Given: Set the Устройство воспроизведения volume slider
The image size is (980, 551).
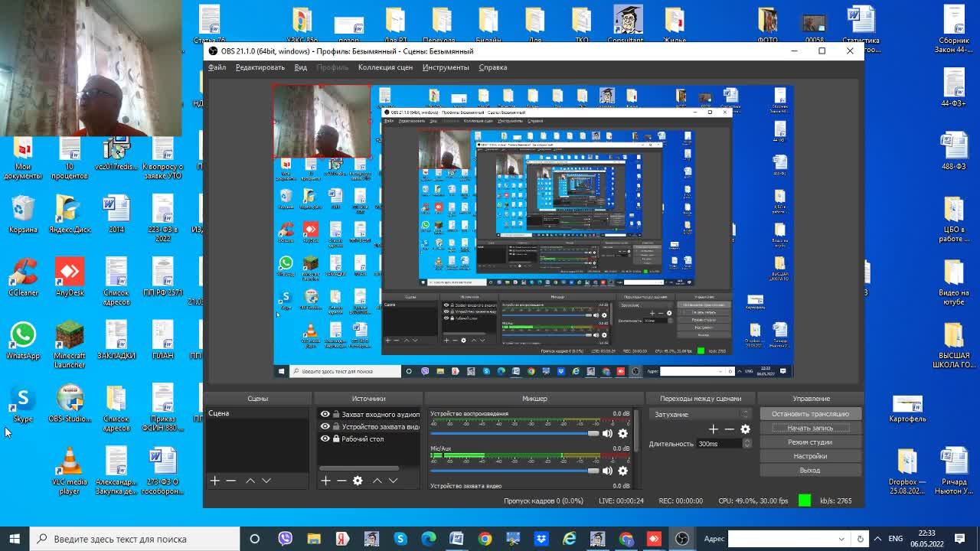Looking at the screenshot, I should point(514,433).
